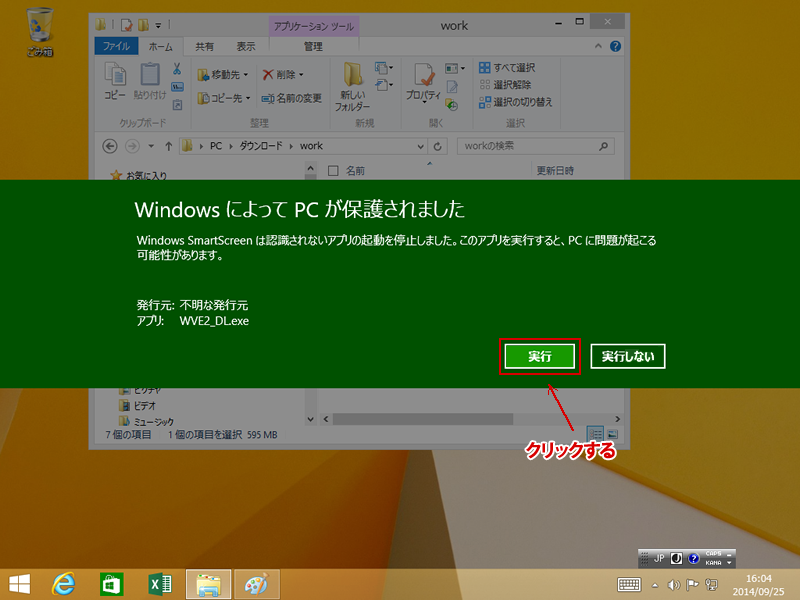Click 名前の変更 in the ribbon
This screenshot has width=800, height=600.
tap(291, 98)
